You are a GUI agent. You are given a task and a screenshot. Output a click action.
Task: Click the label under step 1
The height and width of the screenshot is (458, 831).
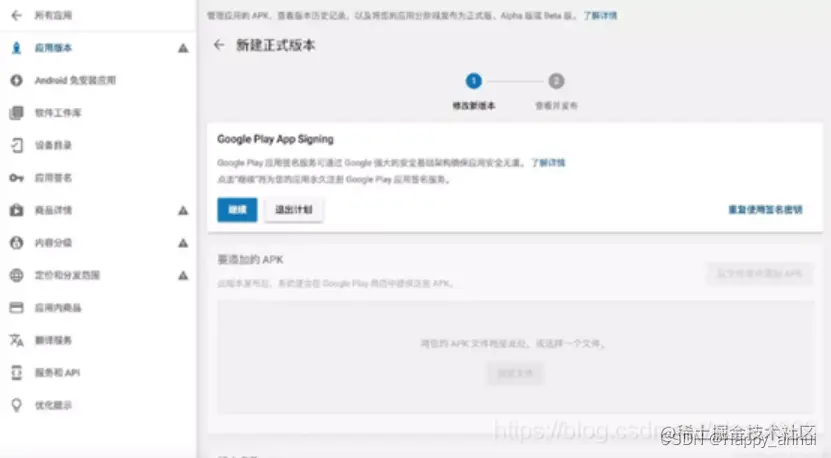474,106
